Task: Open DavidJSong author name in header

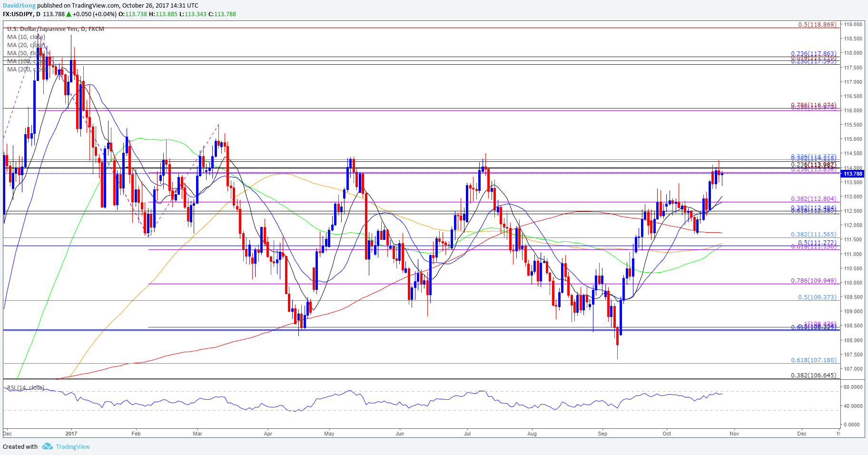Action: (x=19, y=6)
